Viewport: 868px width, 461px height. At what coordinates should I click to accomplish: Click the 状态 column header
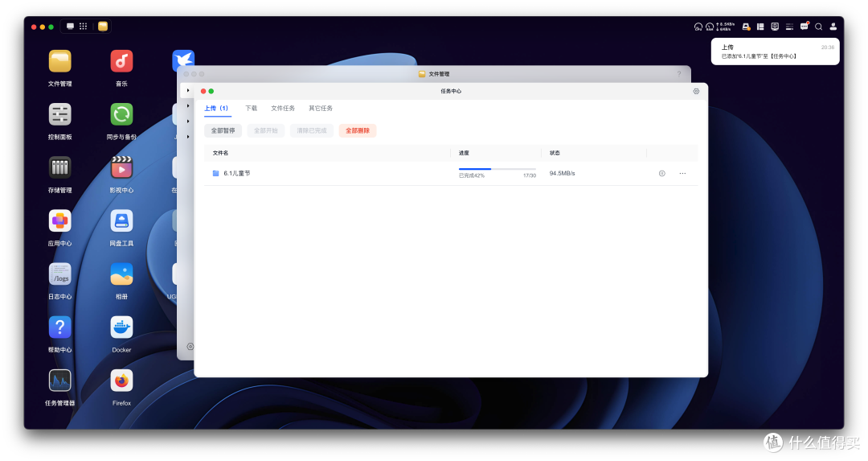(555, 153)
